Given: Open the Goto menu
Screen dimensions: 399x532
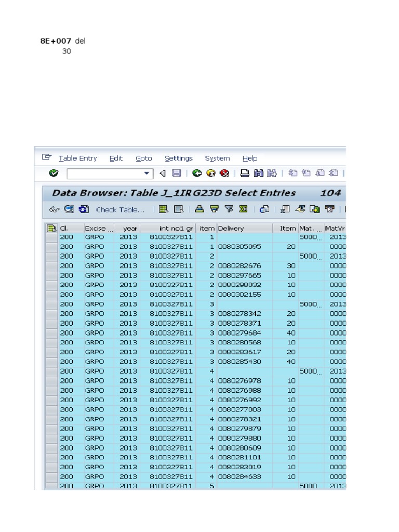Looking at the screenshot, I should tap(144, 158).
